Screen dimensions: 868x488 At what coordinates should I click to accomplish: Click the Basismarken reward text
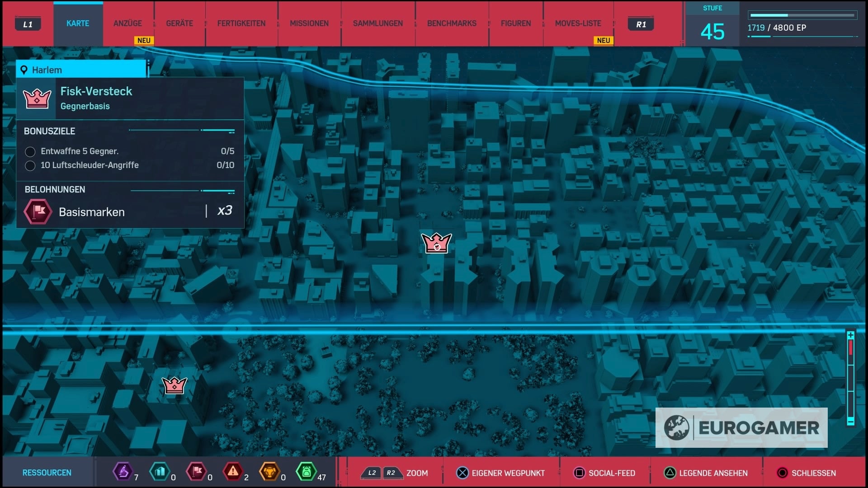tap(92, 212)
